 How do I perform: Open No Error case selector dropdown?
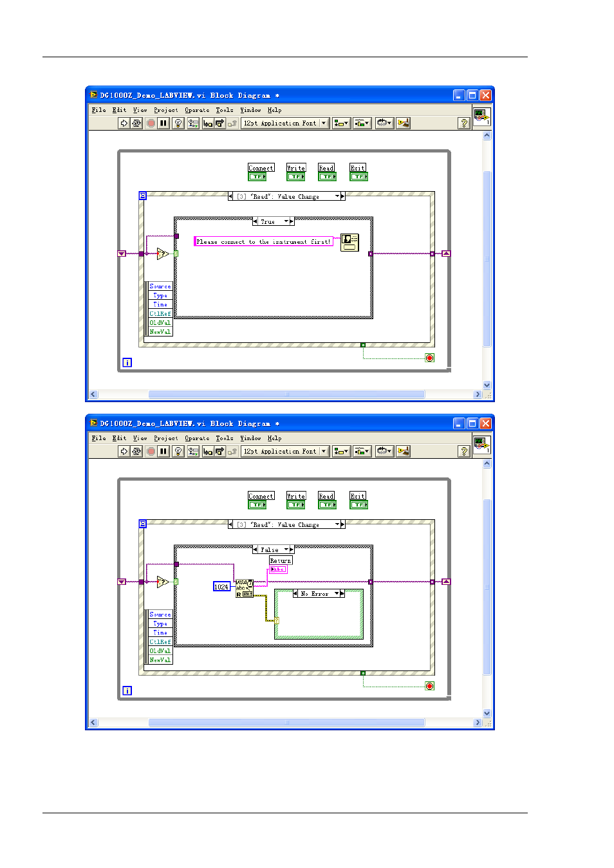pos(337,593)
